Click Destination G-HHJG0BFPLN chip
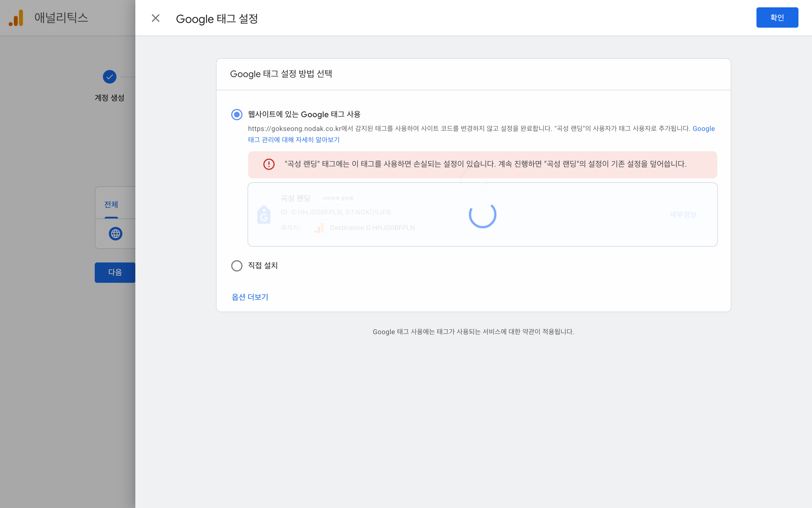The width and height of the screenshot is (812, 508). 364,228
